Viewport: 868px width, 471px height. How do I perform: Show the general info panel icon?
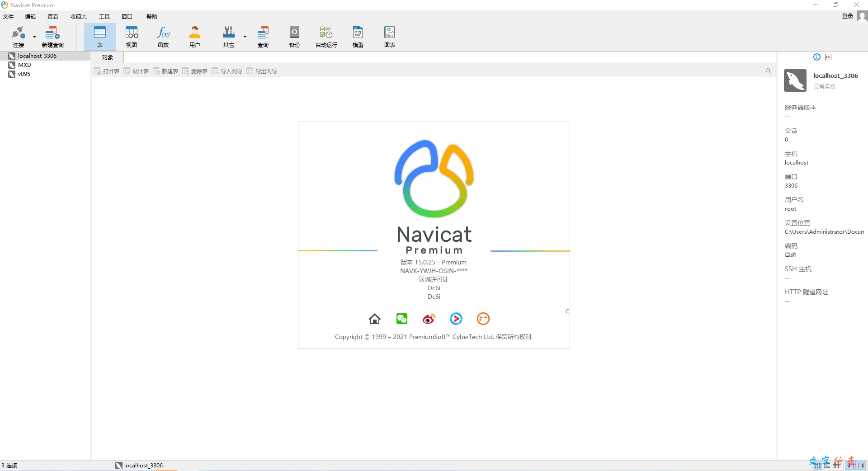pos(816,57)
